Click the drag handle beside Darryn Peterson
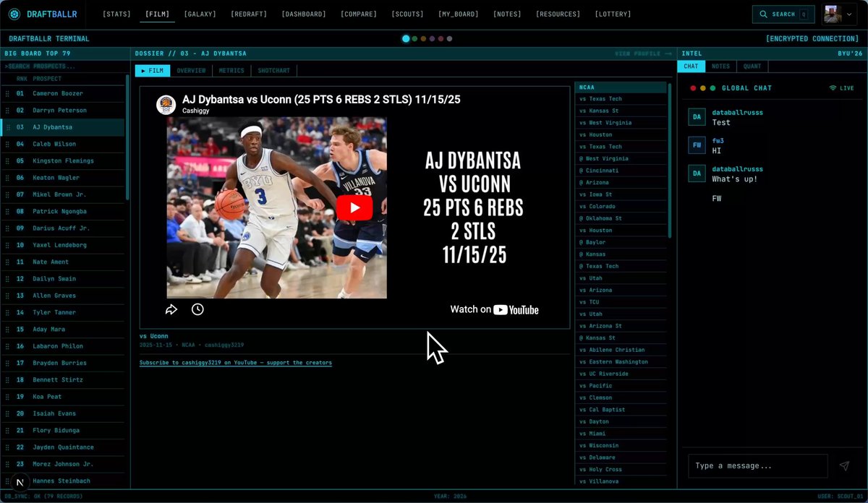Image resolution: width=868 pixels, height=503 pixels. pyautogui.click(x=8, y=111)
